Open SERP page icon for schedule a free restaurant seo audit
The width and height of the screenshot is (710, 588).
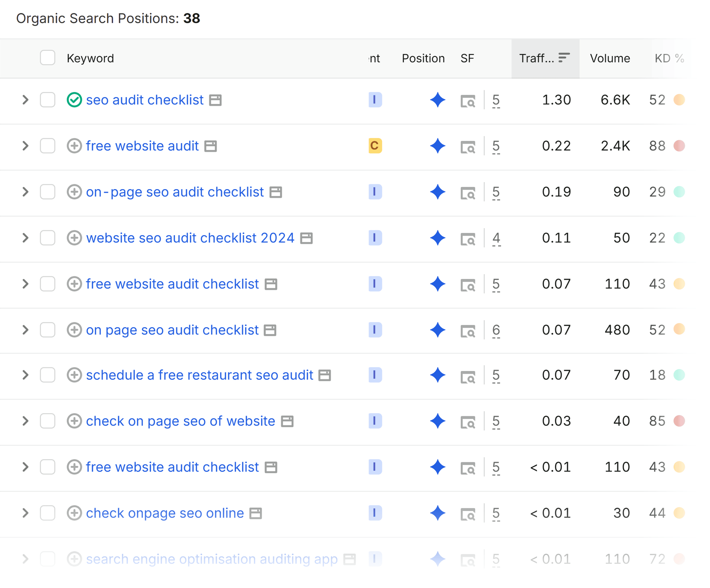325,376
